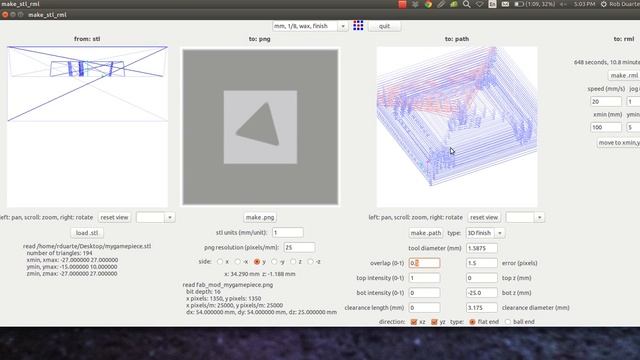
Task: Click the 'bit depth: 16' text
Action: 203,292
